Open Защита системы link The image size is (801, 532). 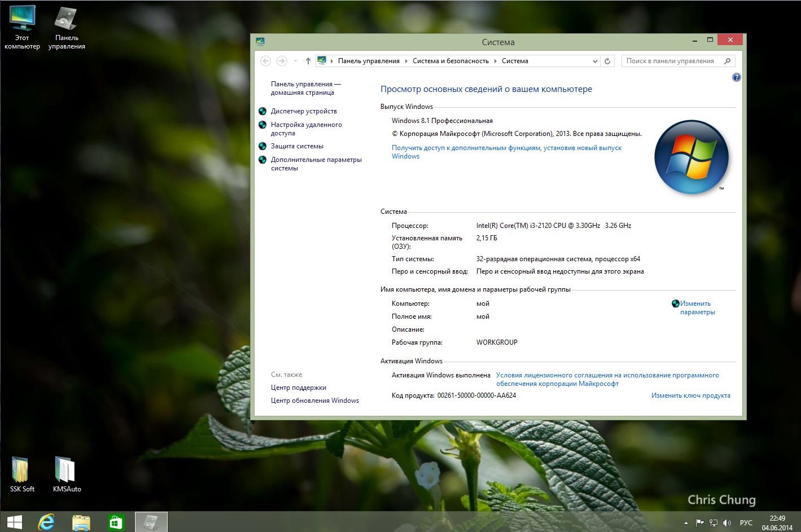point(297,146)
